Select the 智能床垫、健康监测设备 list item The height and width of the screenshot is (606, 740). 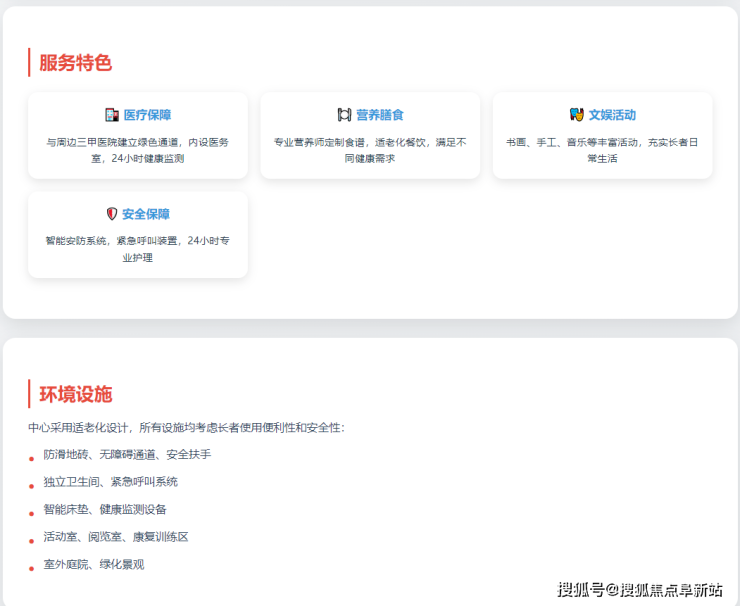point(105,509)
